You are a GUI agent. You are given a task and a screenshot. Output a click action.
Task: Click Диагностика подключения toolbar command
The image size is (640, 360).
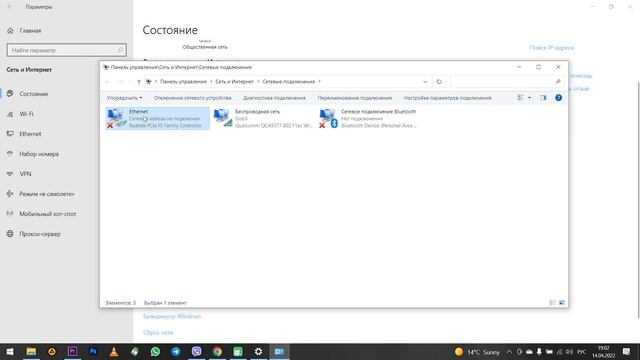(274, 98)
